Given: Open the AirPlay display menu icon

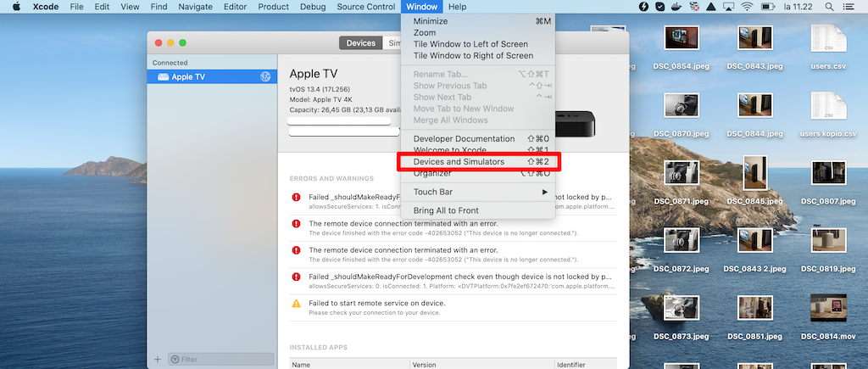Looking at the screenshot, I should coord(729,7).
